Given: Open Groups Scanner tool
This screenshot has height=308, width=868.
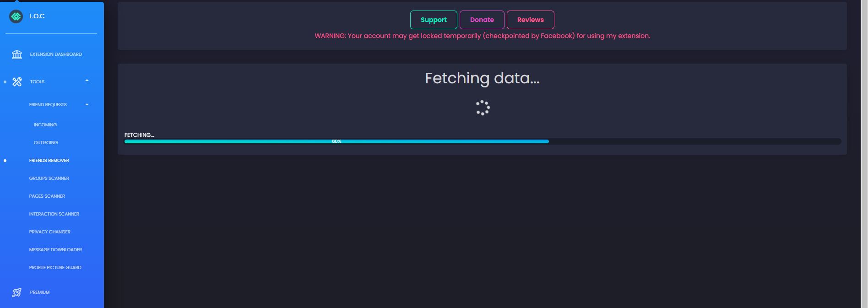Looking at the screenshot, I should [x=49, y=178].
